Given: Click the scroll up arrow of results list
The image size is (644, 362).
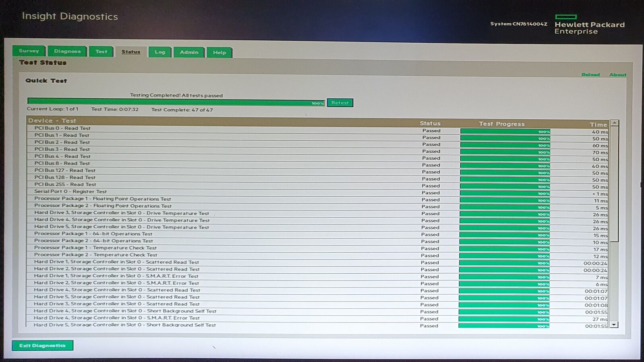Looking at the screenshot, I should (614, 123).
